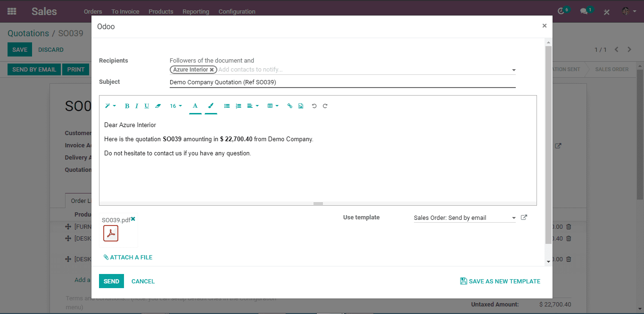The height and width of the screenshot is (314, 644).
Task: Click the Save button behind dialog
Action: point(20,49)
